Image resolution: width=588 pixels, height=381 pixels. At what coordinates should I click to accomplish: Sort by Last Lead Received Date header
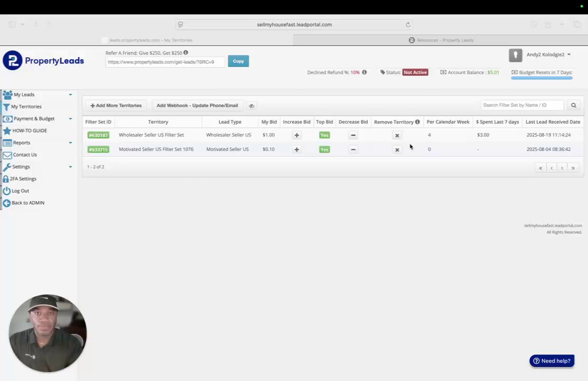[x=553, y=122]
